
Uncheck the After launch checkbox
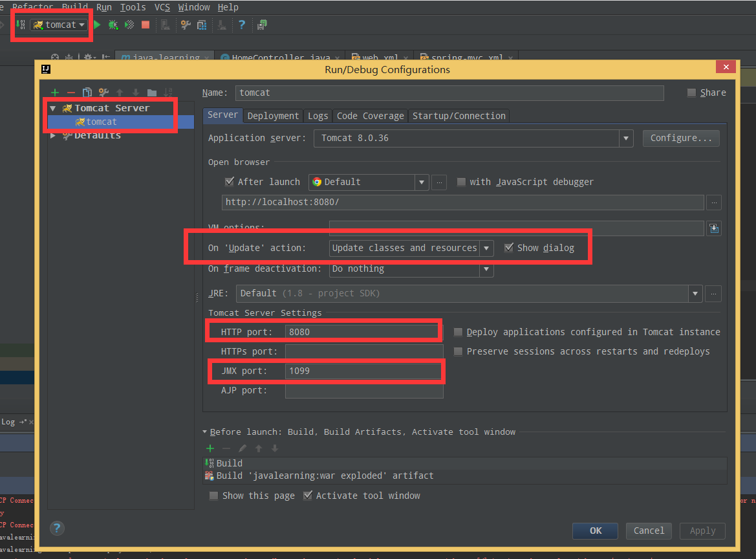(230, 182)
